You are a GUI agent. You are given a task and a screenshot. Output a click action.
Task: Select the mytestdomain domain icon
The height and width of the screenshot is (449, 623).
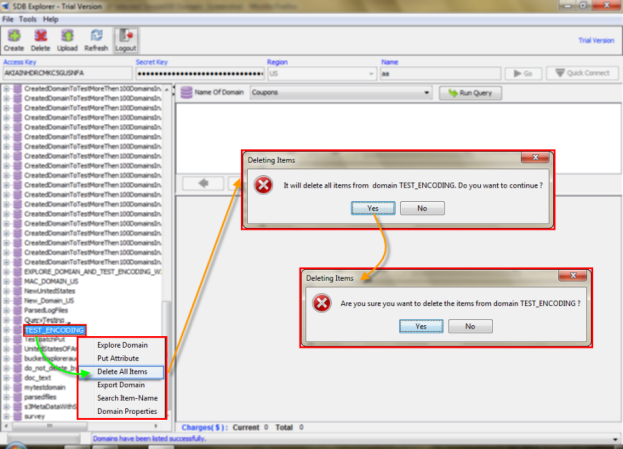17,387
